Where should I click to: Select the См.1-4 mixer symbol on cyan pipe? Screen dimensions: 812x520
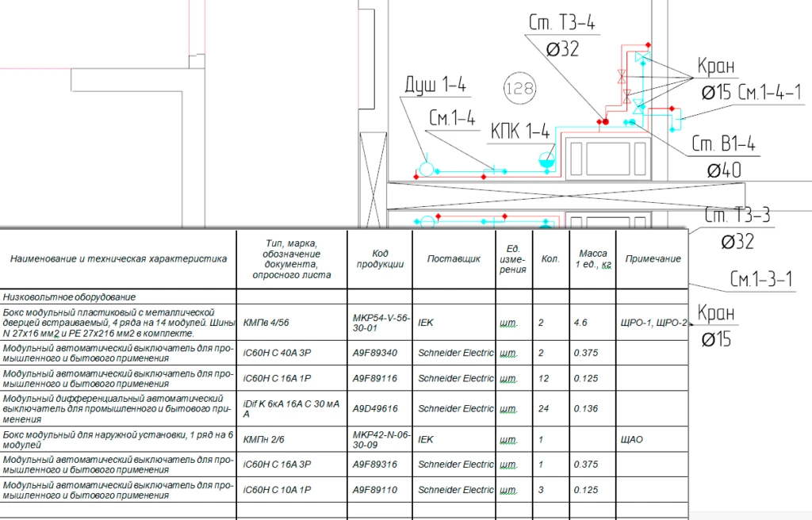pos(495,169)
